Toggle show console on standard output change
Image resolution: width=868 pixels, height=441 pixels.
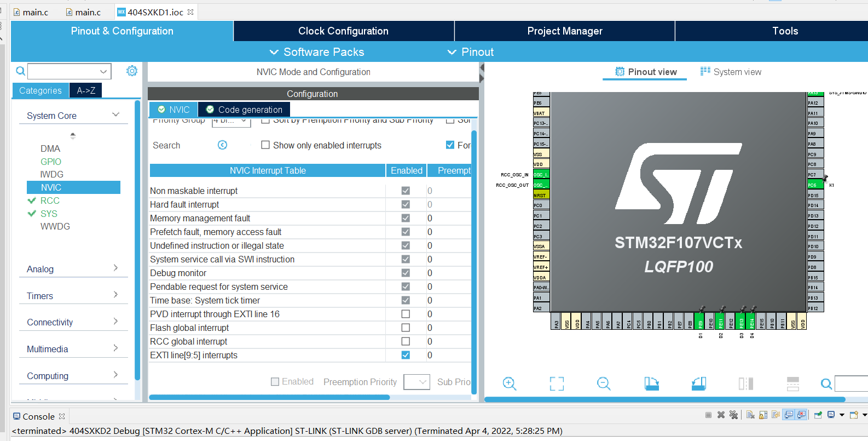(x=788, y=415)
